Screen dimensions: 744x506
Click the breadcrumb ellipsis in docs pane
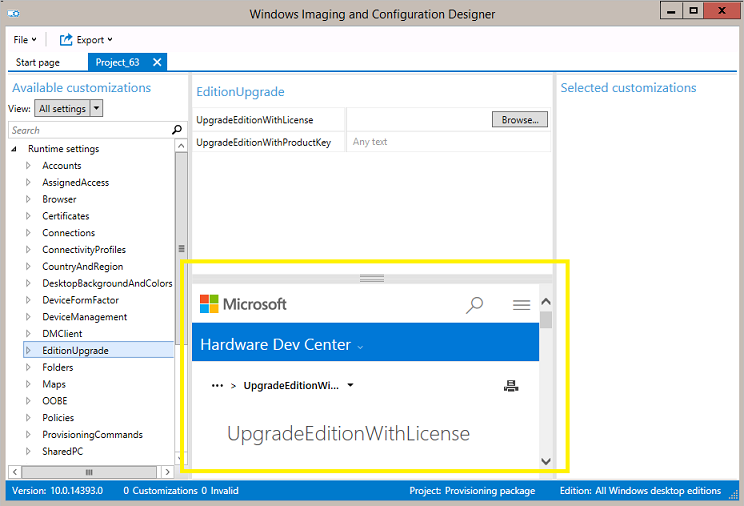[x=217, y=385]
